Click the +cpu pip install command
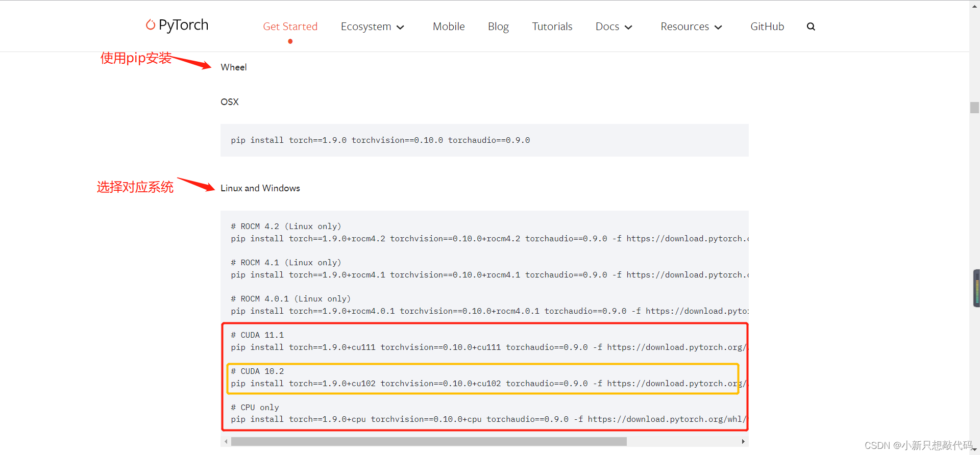The width and height of the screenshot is (980, 455). (488, 419)
